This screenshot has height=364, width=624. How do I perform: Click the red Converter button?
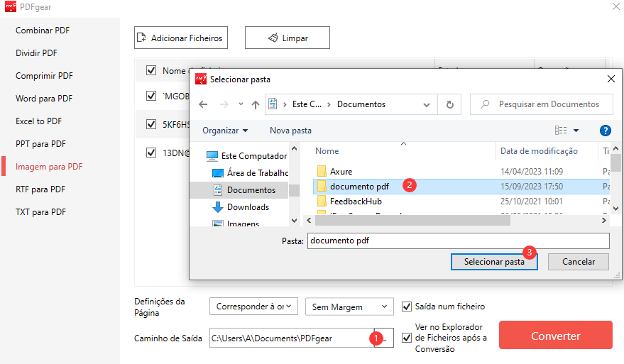point(556,336)
